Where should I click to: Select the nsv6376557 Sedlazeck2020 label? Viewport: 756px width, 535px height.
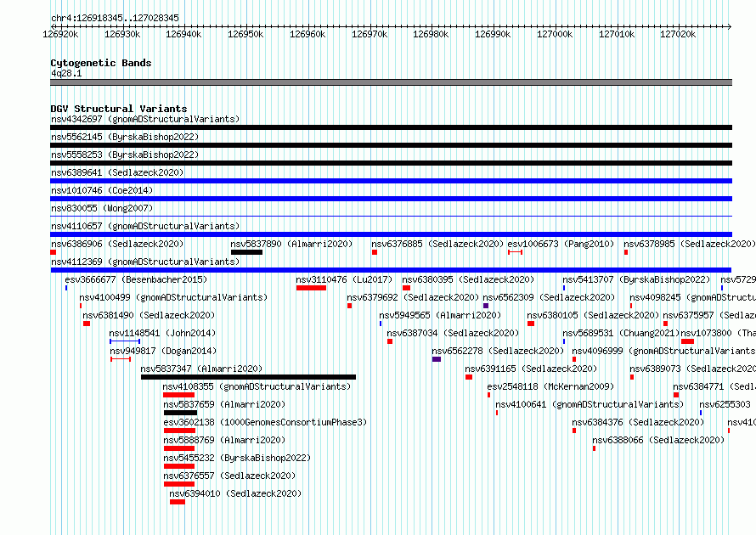pyautogui.click(x=229, y=476)
